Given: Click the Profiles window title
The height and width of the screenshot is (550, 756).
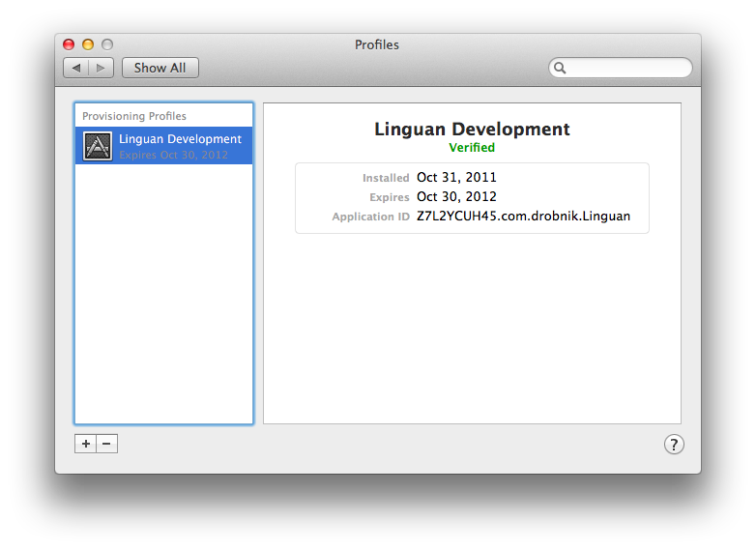Looking at the screenshot, I should pyautogui.click(x=377, y=44).
